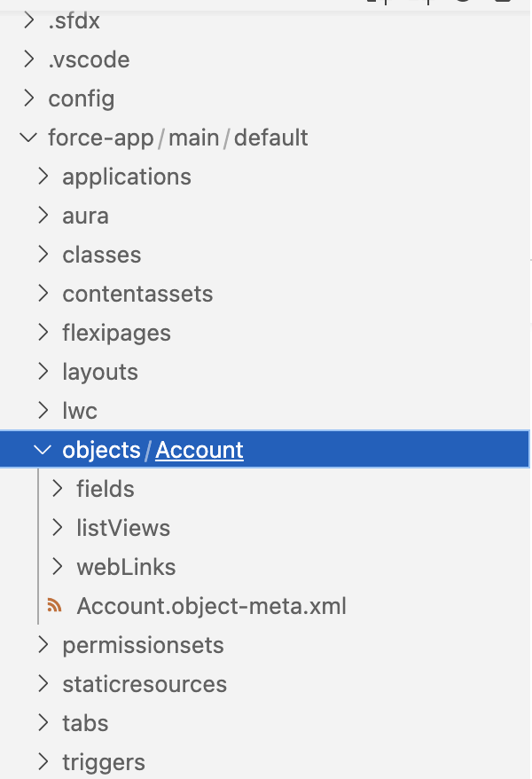Select the lwc folder in the tree
Viewport: 532px width, 779px height.
[80, 411]
